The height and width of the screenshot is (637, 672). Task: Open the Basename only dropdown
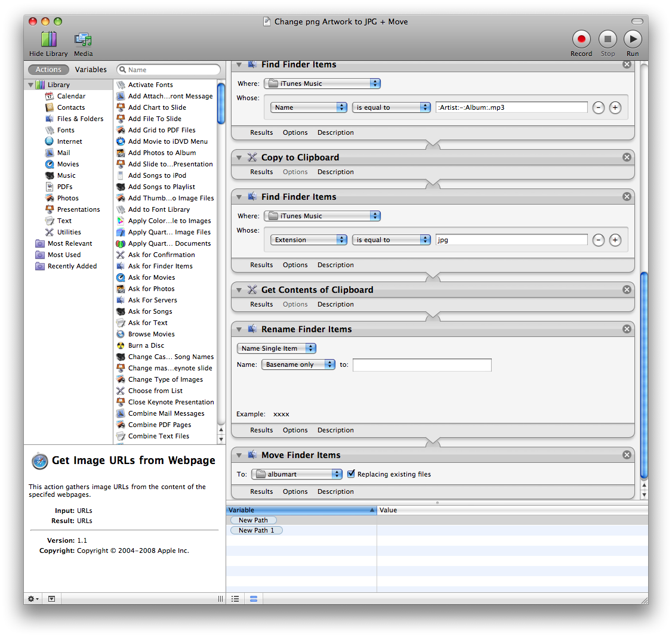pos(298,364)
